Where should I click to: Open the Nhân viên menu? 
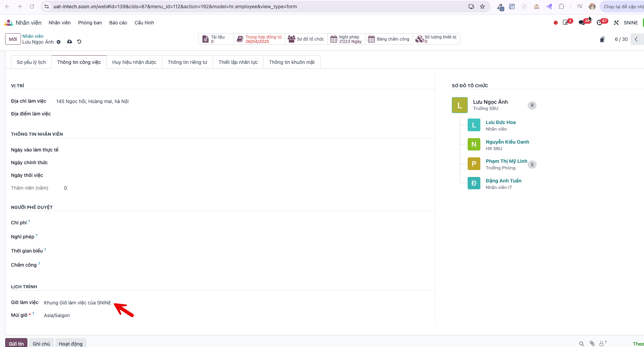pyautogui.click(x=60, y=23)
